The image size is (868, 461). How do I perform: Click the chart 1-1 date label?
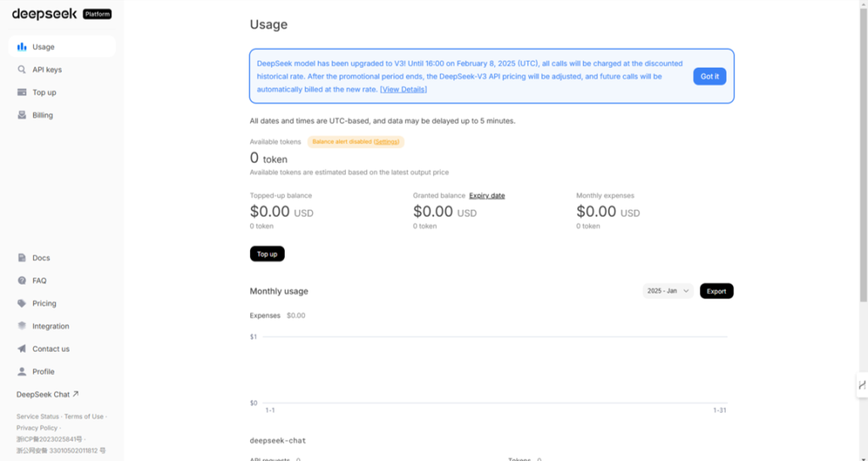coord(270,410)
